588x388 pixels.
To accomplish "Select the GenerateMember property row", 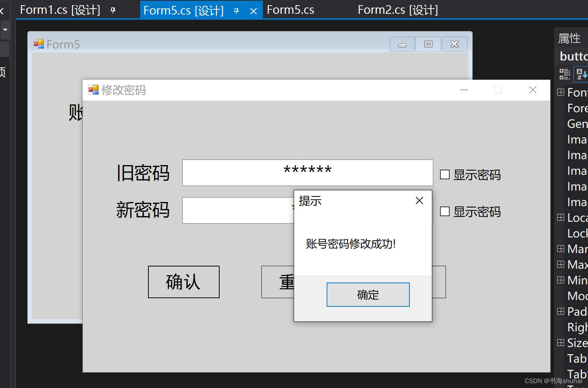I will tap(573, 124).
